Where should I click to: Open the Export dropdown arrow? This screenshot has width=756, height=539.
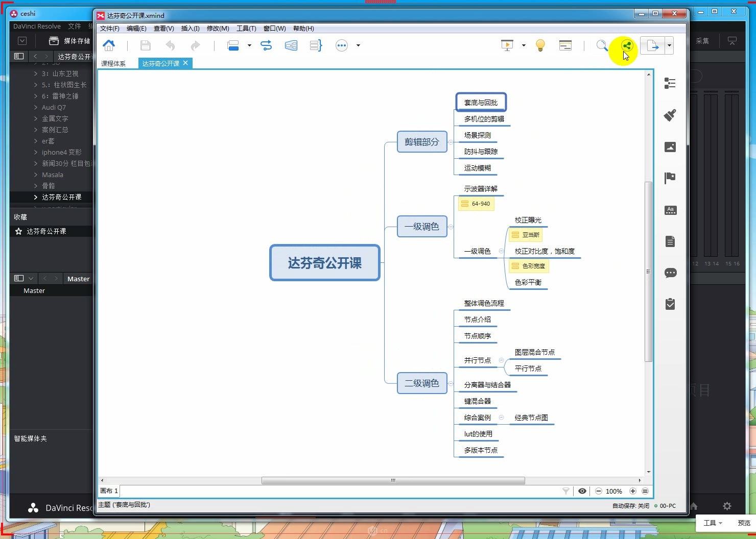click(x=669, y=45)
